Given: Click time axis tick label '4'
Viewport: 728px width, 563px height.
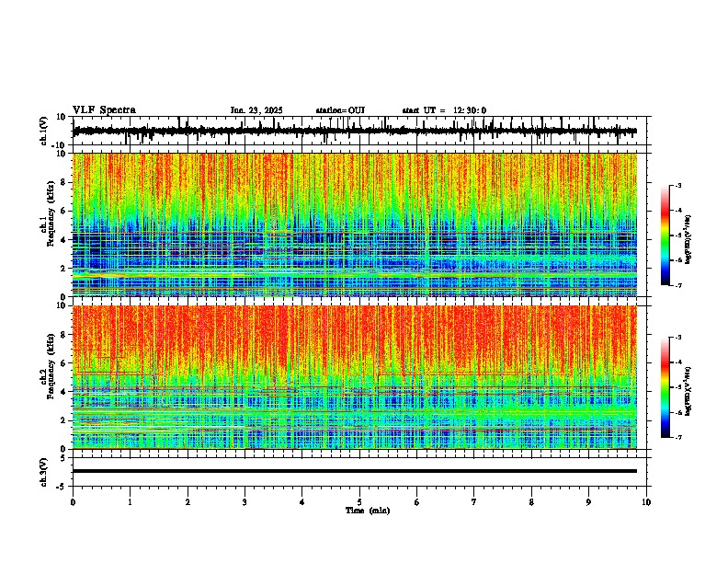Looking at the screenshot, I should pyautogui.click(x=302, y=502).
